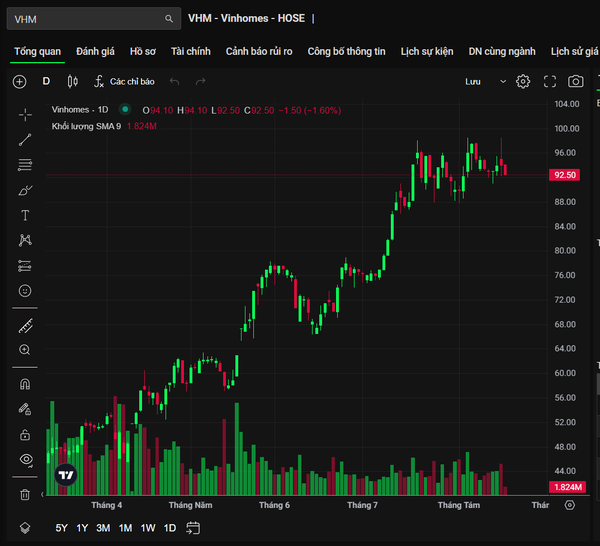Collapse the drawing toolbar arrow
The height and width of the screenshot is (546, 600).
(x=42, y=494)
